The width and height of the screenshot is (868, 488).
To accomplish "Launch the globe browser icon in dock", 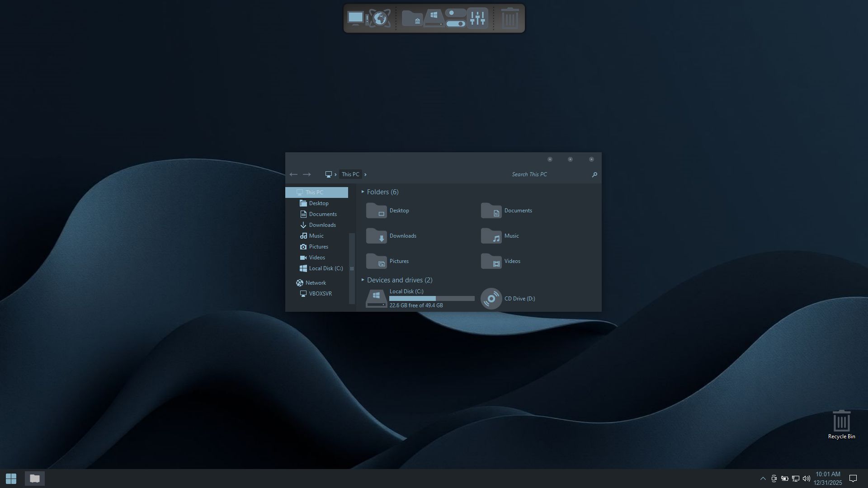I will [380, 18].
